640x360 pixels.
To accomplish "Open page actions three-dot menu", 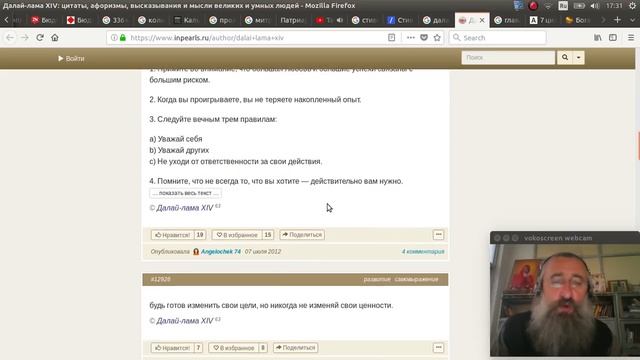I will tap(411, 38).
